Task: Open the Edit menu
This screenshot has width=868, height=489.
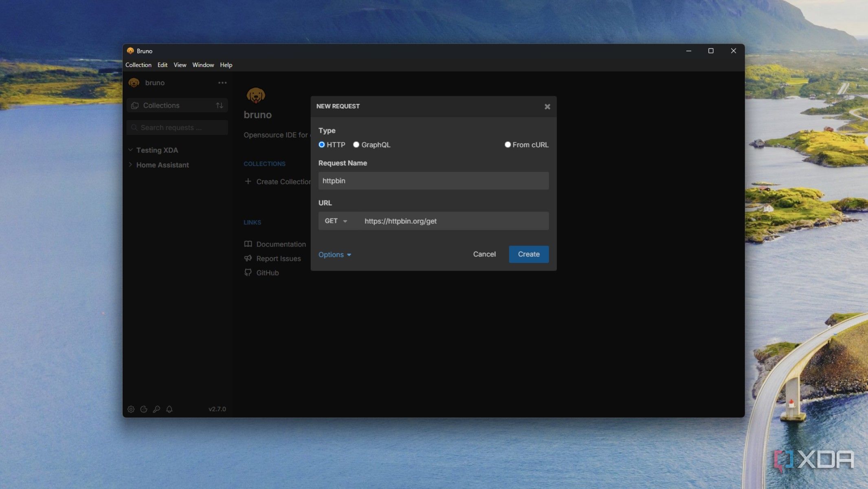Action: [163, 65]
